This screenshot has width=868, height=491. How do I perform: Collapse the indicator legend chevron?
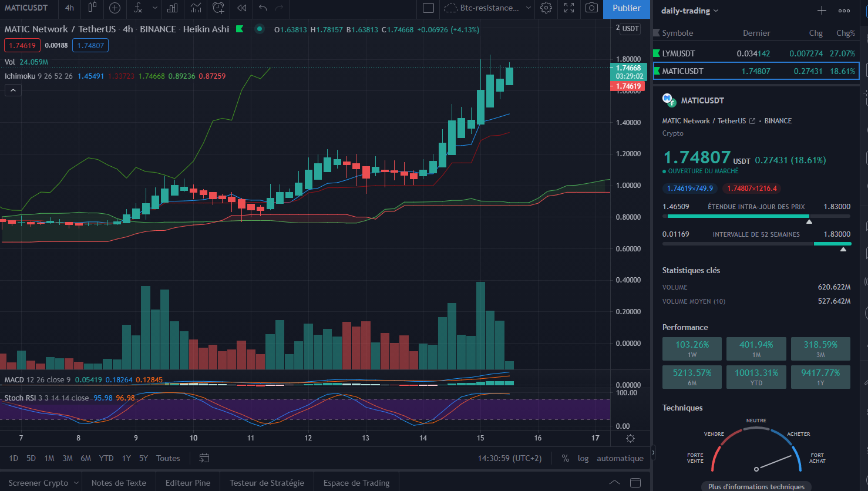tap(13, 90)
